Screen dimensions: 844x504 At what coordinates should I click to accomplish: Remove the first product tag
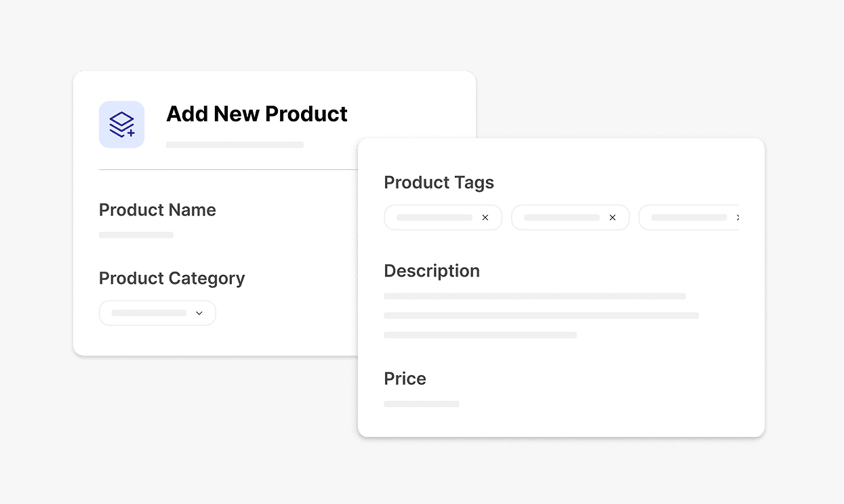[485, 218]
